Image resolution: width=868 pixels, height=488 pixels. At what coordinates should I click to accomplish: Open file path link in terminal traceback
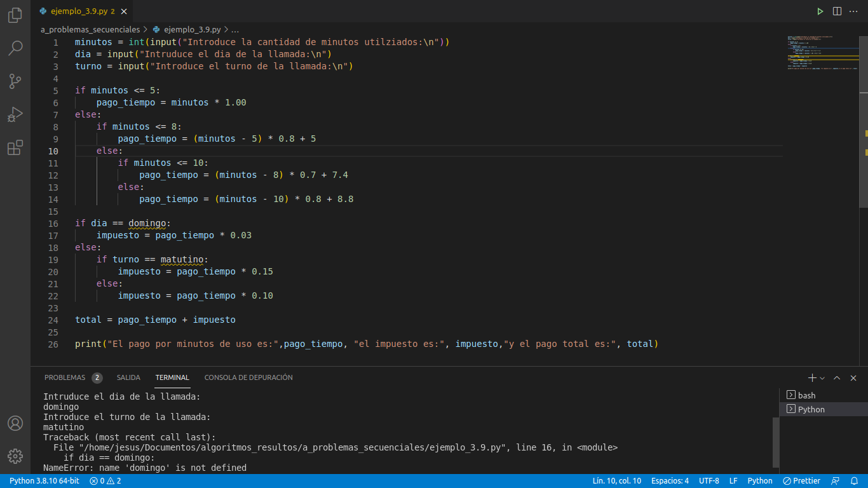[x=293, y=448]
